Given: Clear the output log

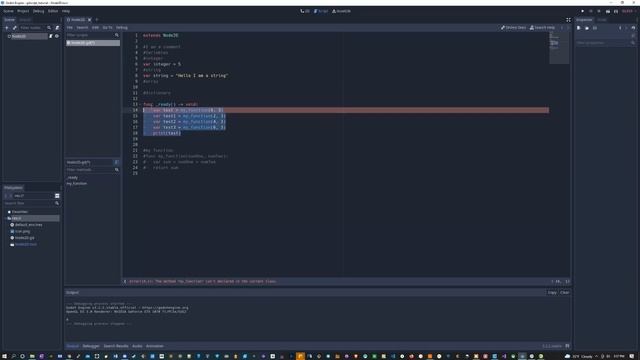Looking at the screenshot, I should tap(564, 293).
